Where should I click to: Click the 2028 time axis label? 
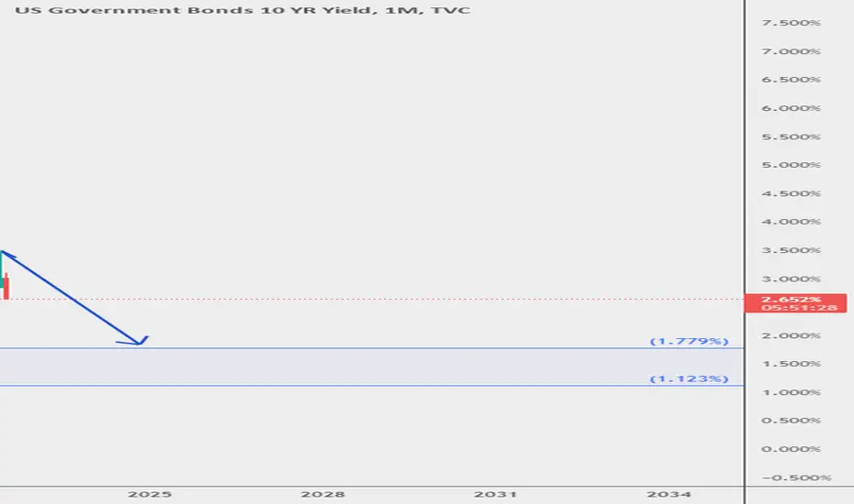(x=323, y=494)
